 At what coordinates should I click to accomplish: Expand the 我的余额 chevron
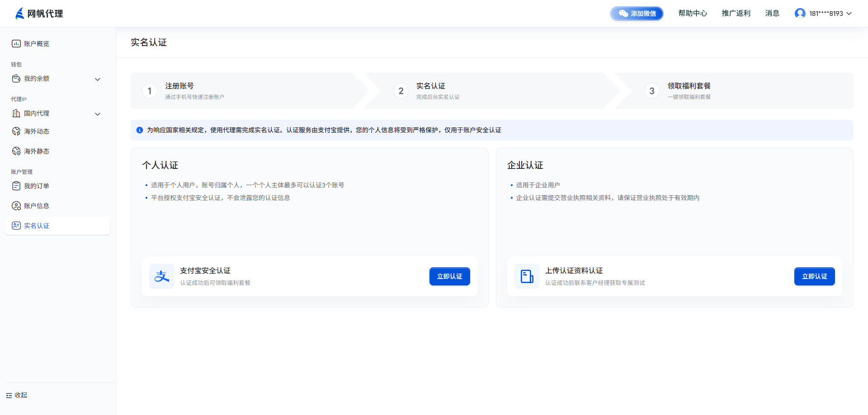[98, 79]
